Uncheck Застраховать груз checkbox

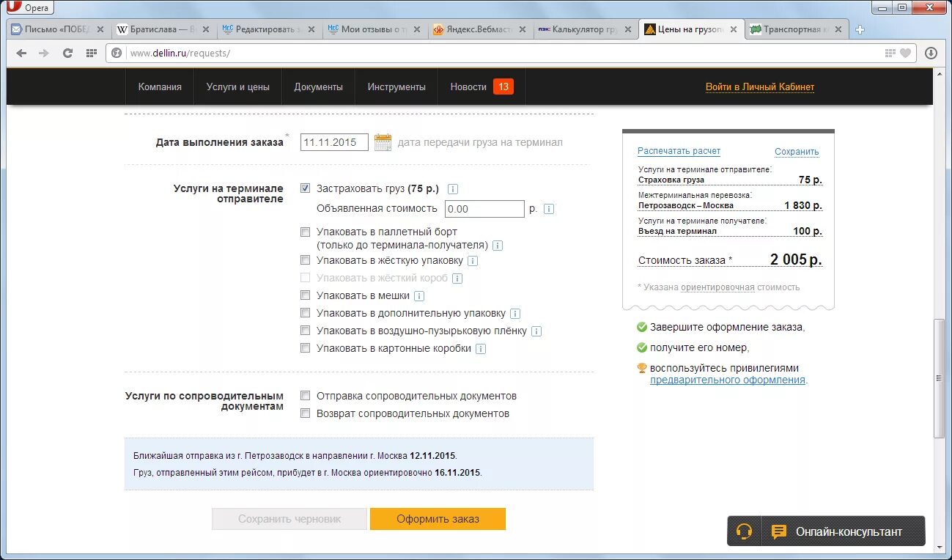[x=306, y=188]
